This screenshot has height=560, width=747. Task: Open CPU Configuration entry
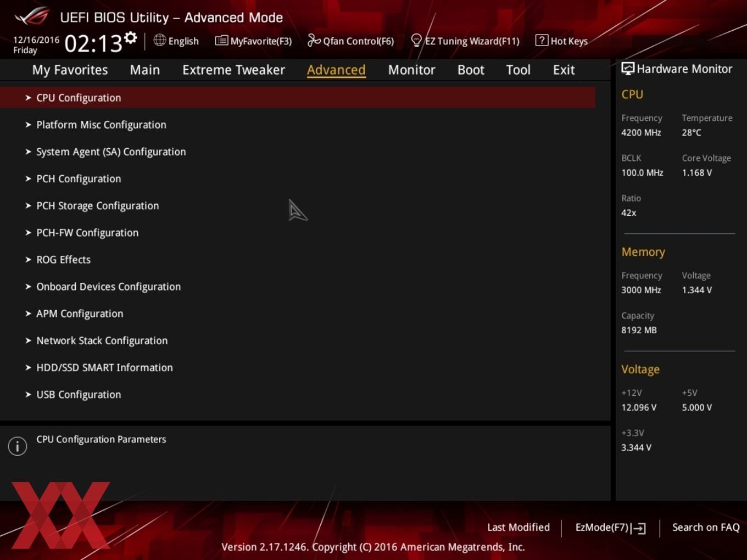tap(298, 98)
